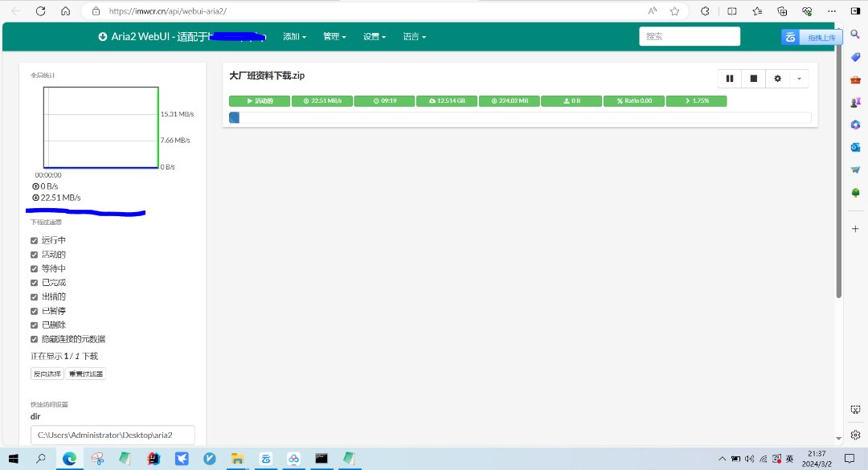This screenshot has width=868, height=470.
Task: Click the 反向选择 button
Action: (47, 374)
